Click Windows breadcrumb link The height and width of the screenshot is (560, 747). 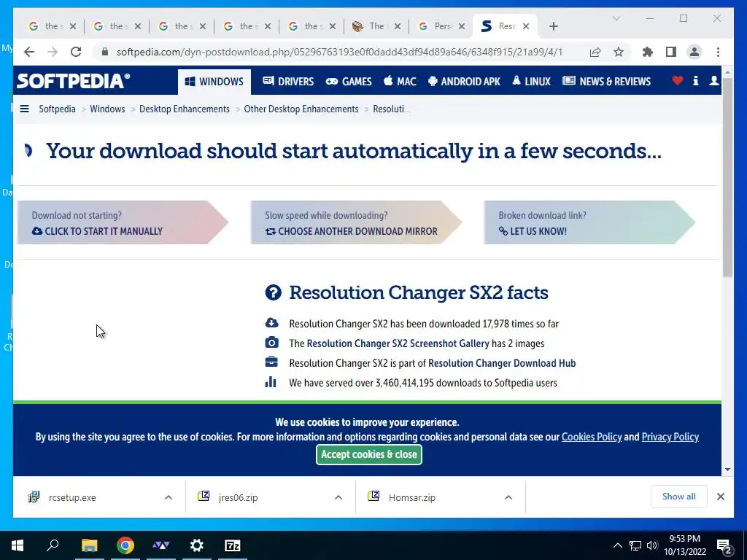(x=107, y=109)
